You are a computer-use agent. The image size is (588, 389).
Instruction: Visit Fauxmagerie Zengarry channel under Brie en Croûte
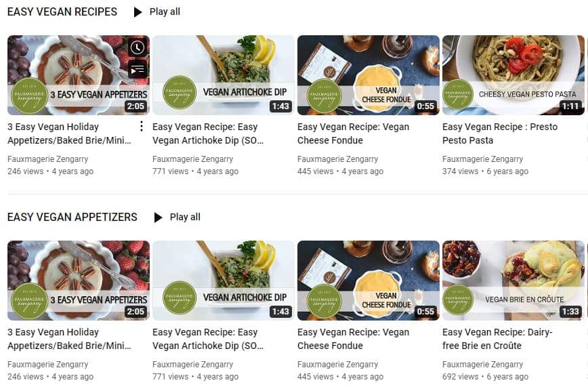coord(482,364)
